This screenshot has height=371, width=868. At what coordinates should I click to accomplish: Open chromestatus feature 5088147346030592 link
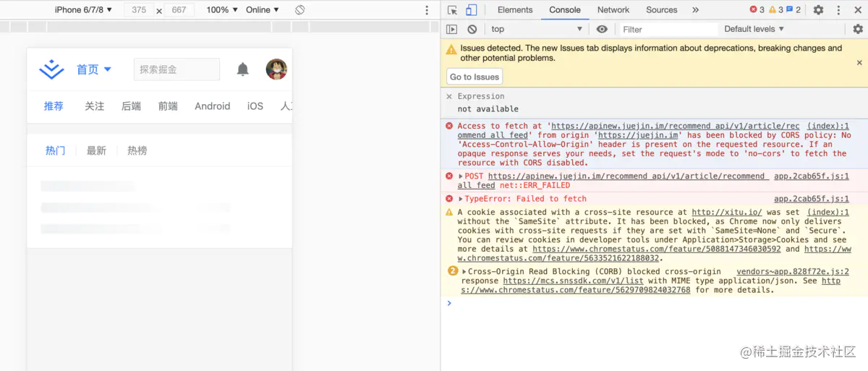click(657, 249)
